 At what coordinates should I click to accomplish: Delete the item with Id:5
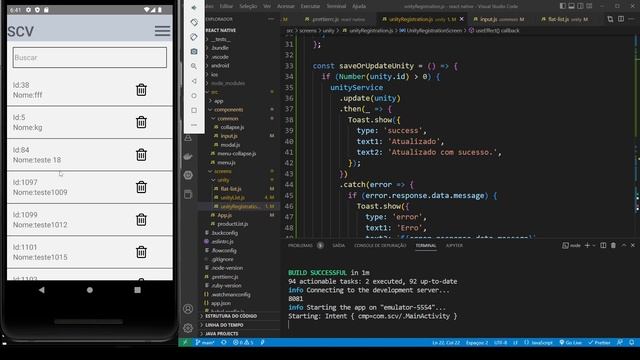pyautogui.click(x=141, y=122)
